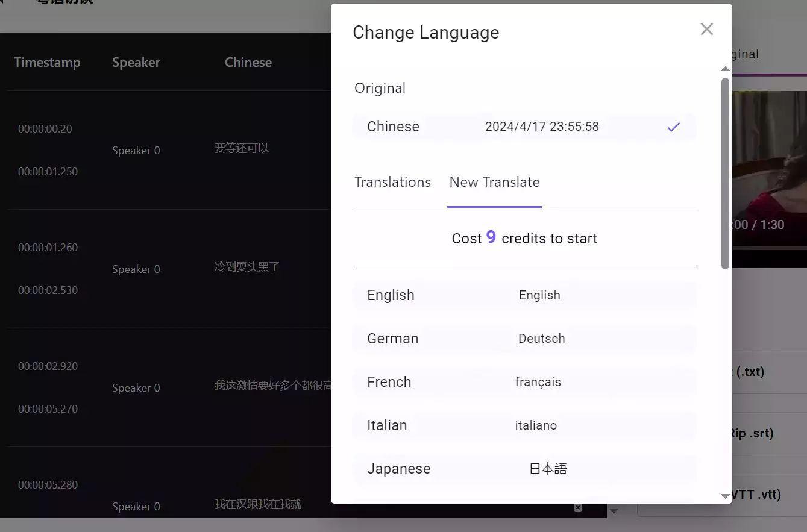Click the 冷到要头黑了 transcript line
Viewport: 807px width, 532px height.
click(247, 266)
